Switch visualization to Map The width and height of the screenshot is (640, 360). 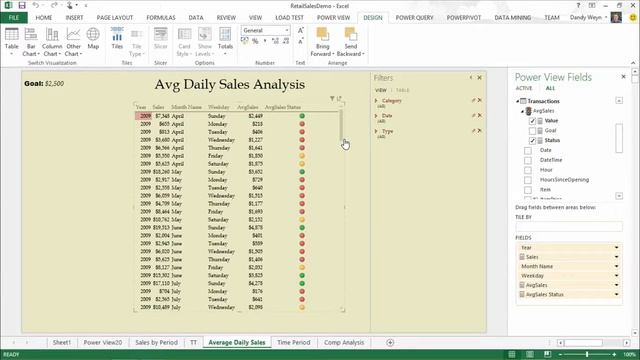click(93, 39)
